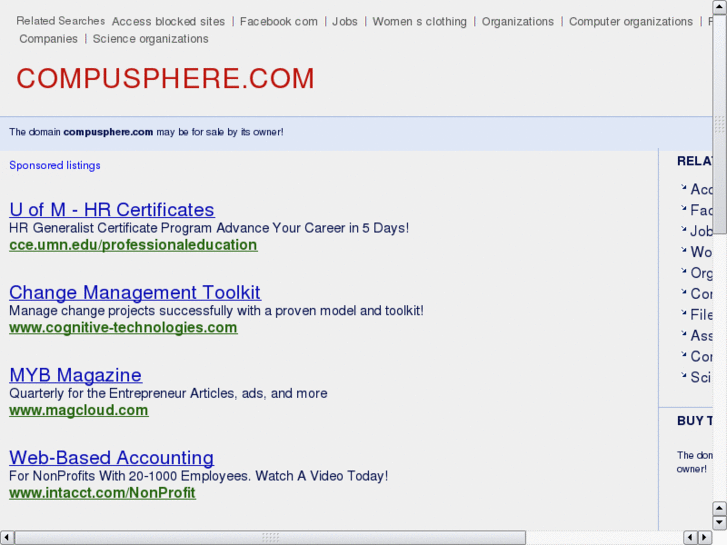Image resolution: width=727 pixels, height=545 pixels.
Task: Click the sidebar 'Wo' related link
Action: coord(701,252)
